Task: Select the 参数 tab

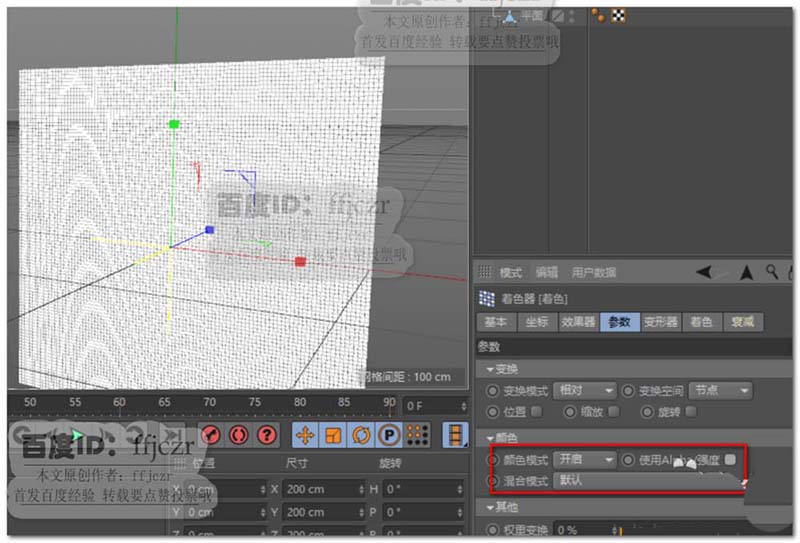Action: coord(619,322)
